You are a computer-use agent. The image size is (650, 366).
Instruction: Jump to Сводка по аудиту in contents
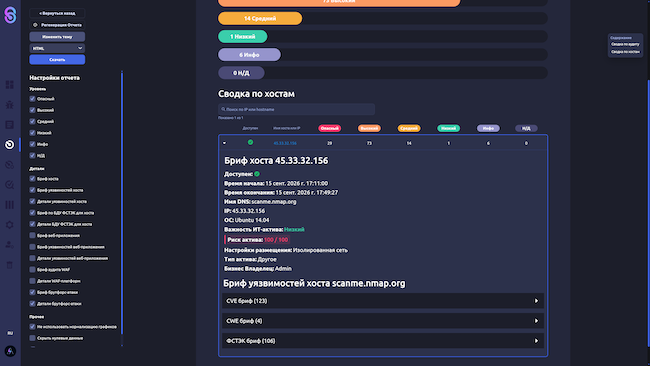coord(625,44)
